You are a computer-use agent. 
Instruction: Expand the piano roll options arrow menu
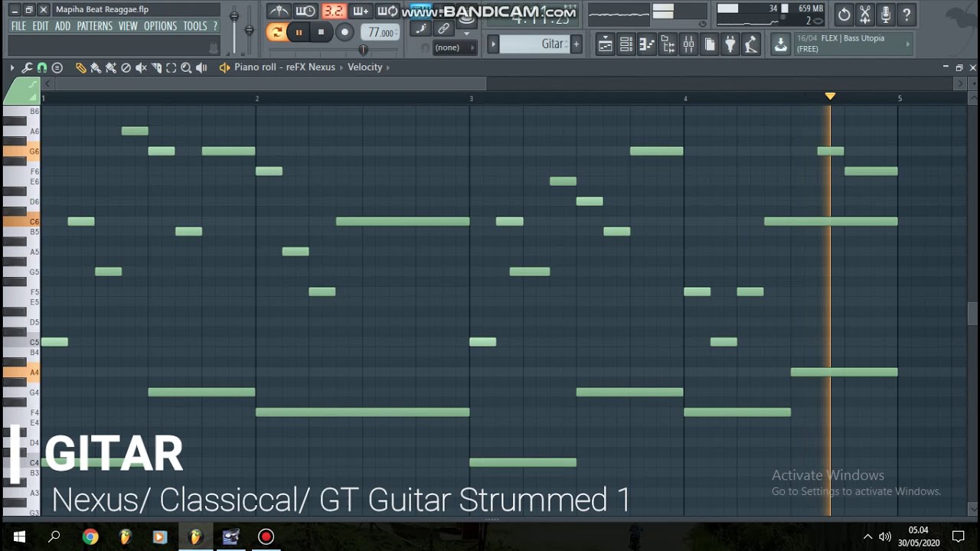(x=11, y=67)
